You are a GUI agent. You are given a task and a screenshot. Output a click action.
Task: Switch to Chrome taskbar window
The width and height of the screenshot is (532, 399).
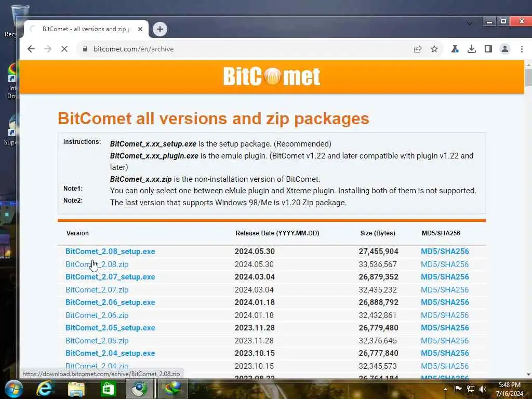[x=139, y=389]
